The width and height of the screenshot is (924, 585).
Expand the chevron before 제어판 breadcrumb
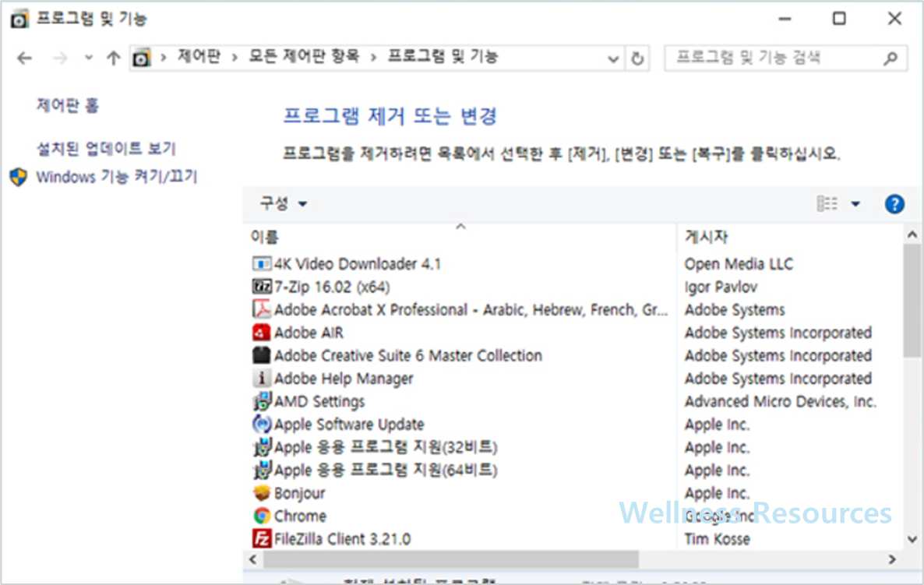click(x=164, y=58)
